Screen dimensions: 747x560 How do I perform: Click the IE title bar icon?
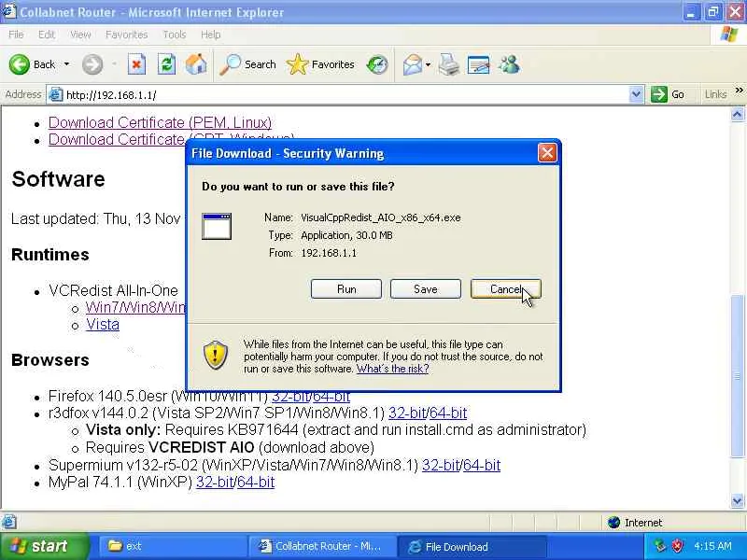point(9,11)
